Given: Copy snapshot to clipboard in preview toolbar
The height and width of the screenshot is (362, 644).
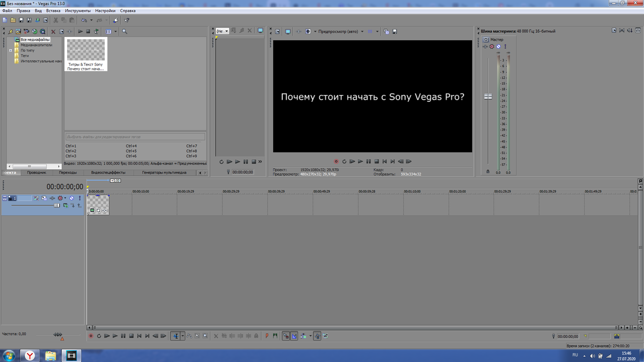Looking at the screenshot, I should click(386, 32).
